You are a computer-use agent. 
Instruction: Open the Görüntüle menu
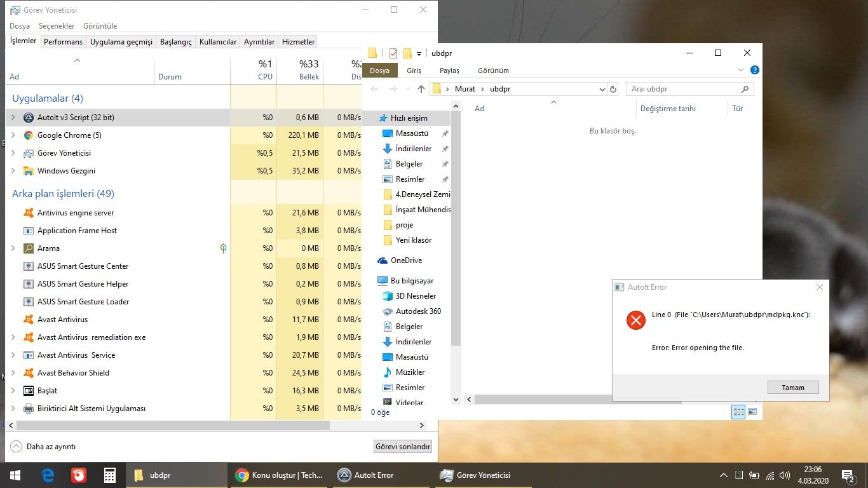(x=100, y=26)
